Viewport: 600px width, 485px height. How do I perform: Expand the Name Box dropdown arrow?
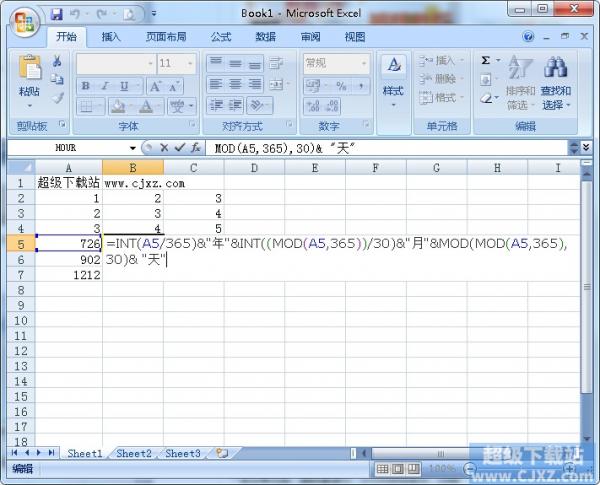pyautogui.click(x=135, y=147)
